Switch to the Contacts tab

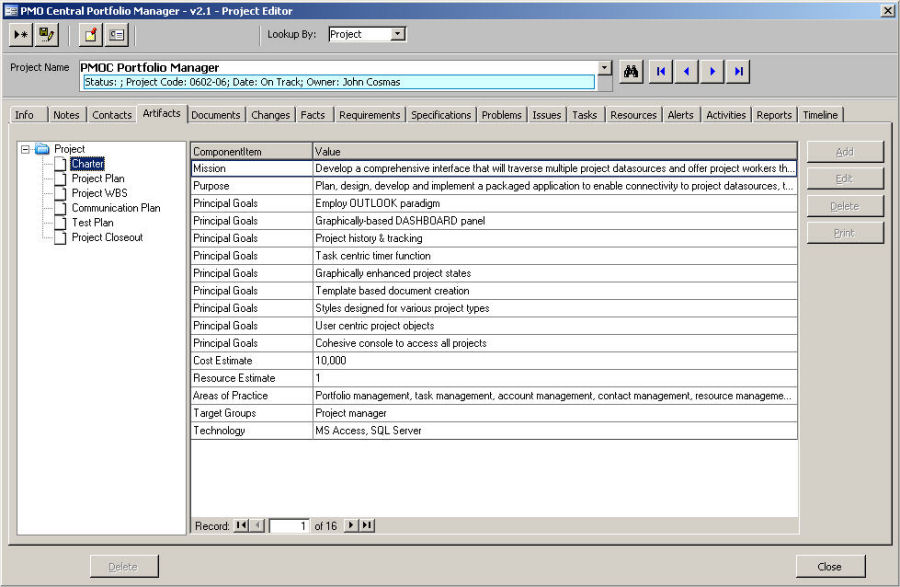[x=112, y=115]
